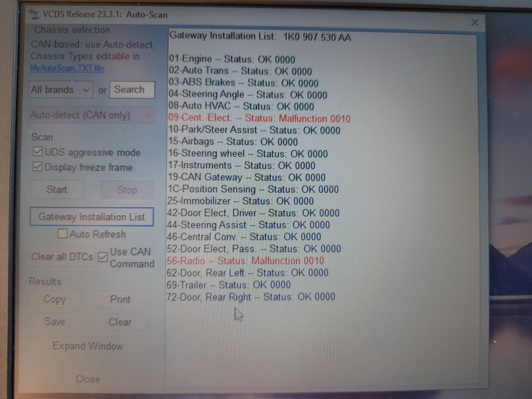Viewport: 532px width, 399px height.
Task: Select the 44-Steering Assist line
Action: 248,225
